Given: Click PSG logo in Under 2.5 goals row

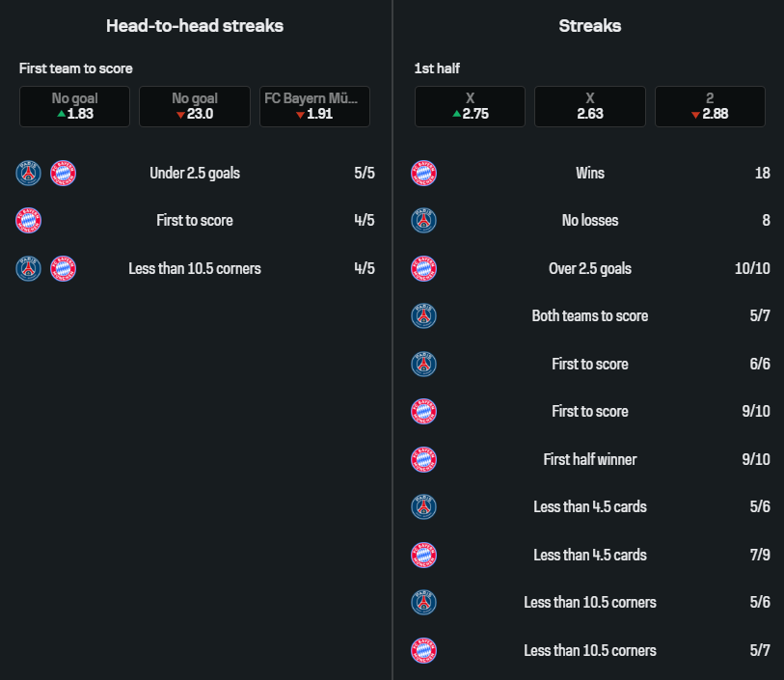Looking at the screenshot, I should pyautogui.click(x=29, y=173).
